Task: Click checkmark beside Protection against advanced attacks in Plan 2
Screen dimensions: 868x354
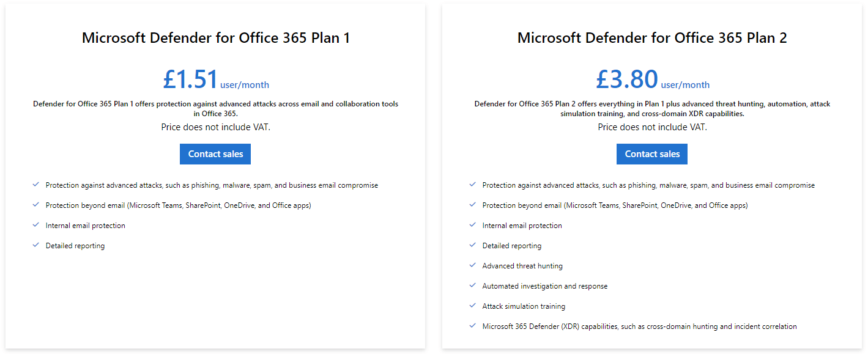Action: (x=473, y=185)
